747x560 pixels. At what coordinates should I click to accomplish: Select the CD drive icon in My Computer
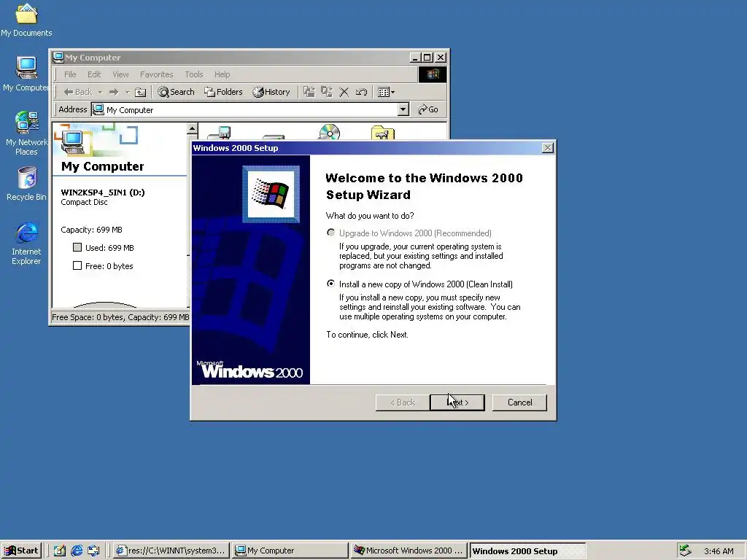[329, 132]
